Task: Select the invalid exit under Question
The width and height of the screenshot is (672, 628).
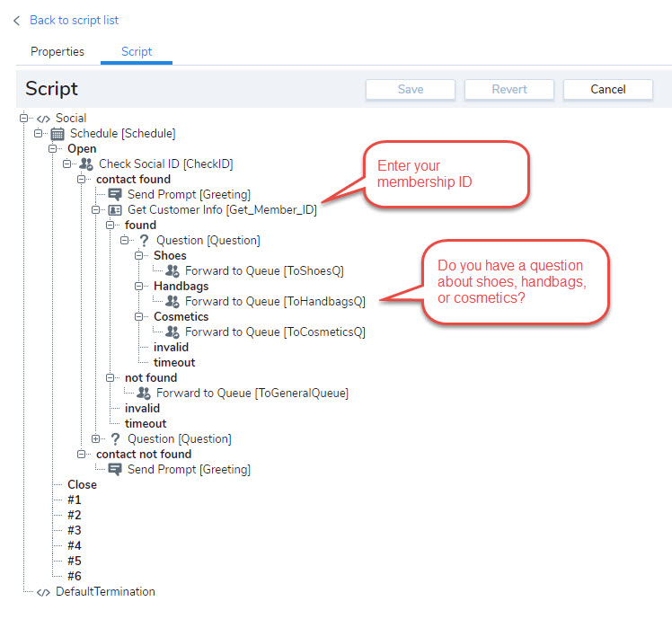Action: point(171,347)
